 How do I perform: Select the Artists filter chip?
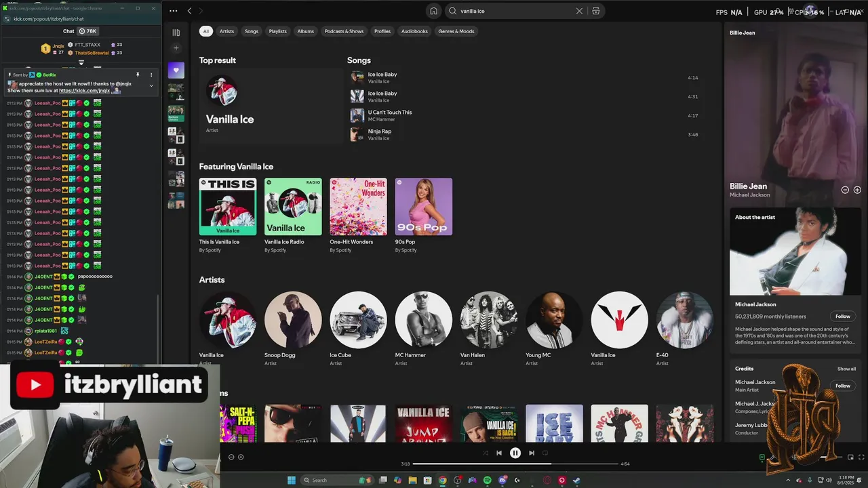click(x=226, y=31)
